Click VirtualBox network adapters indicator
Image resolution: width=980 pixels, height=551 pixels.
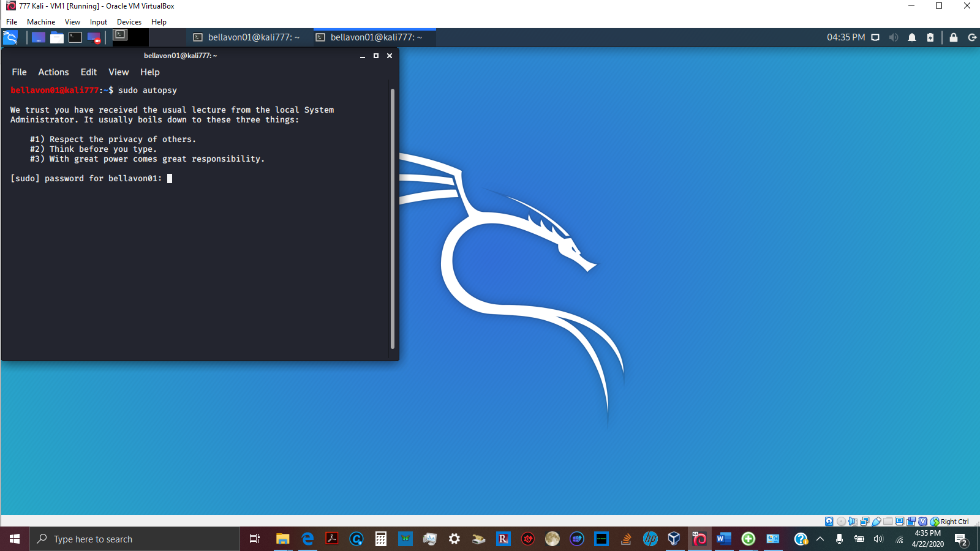pyautogui.click(x=864, y=522)
